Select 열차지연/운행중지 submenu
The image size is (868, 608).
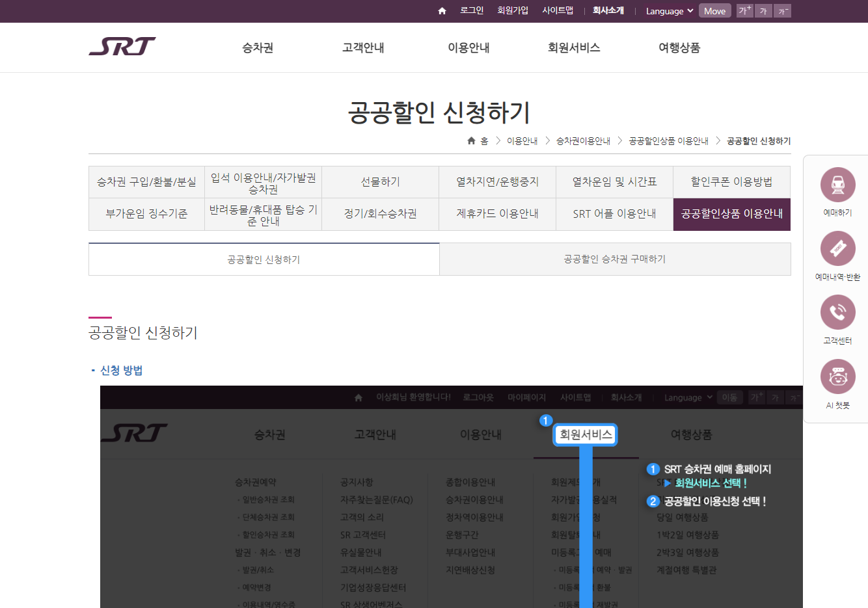coord(498,182)
